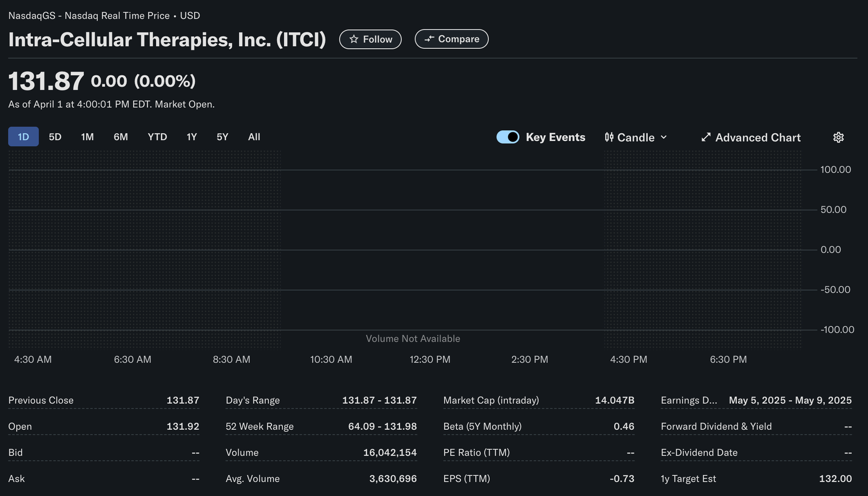Viewport: 868px width, 496px height.
Task: Click the 1y Target Est label
Action: 688,479
